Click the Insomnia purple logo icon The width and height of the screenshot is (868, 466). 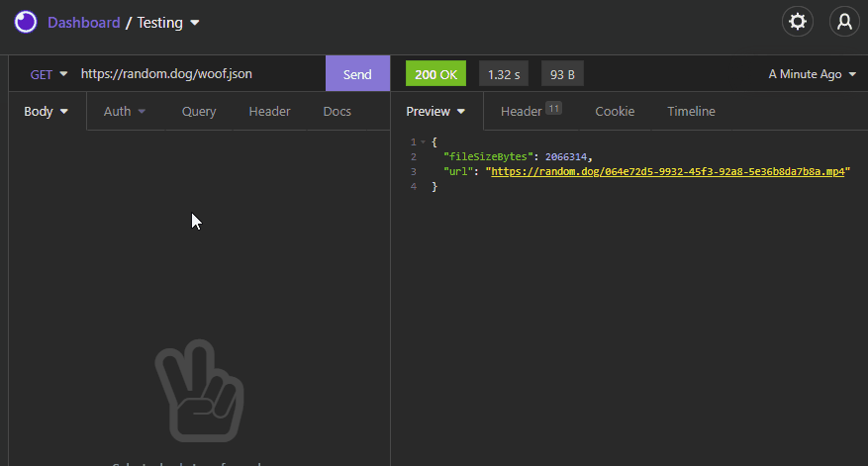pos(26,22)
